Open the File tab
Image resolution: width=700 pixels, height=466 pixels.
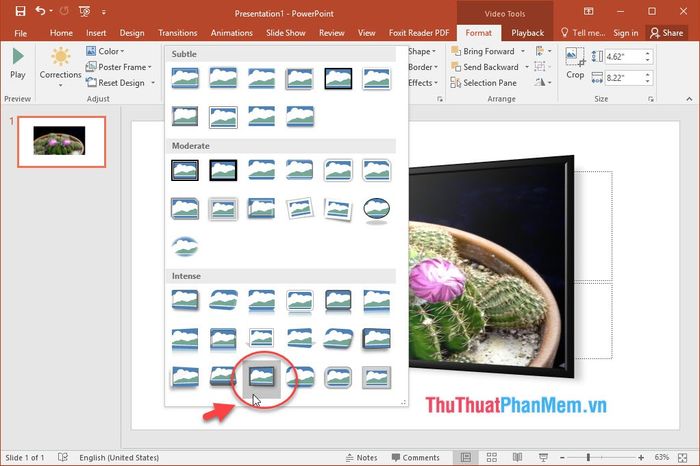pos(21,33)
